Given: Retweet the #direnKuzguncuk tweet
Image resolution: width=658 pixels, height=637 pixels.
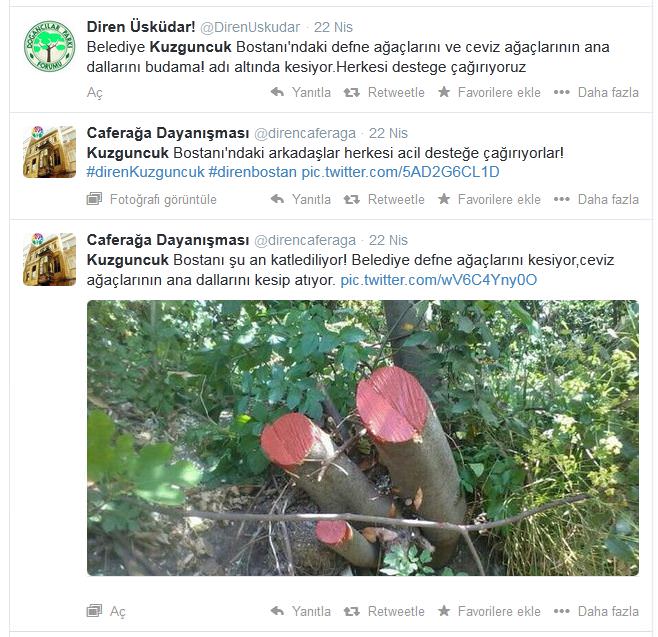Looking at the screenshot, I should coord(384,199).
